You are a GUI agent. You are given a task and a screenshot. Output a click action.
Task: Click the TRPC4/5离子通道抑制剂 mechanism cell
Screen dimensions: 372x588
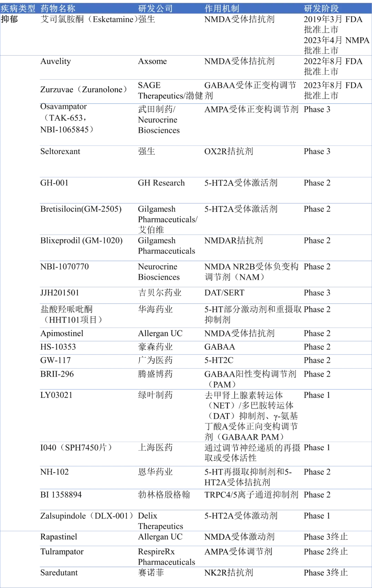[x=251, y=495]
